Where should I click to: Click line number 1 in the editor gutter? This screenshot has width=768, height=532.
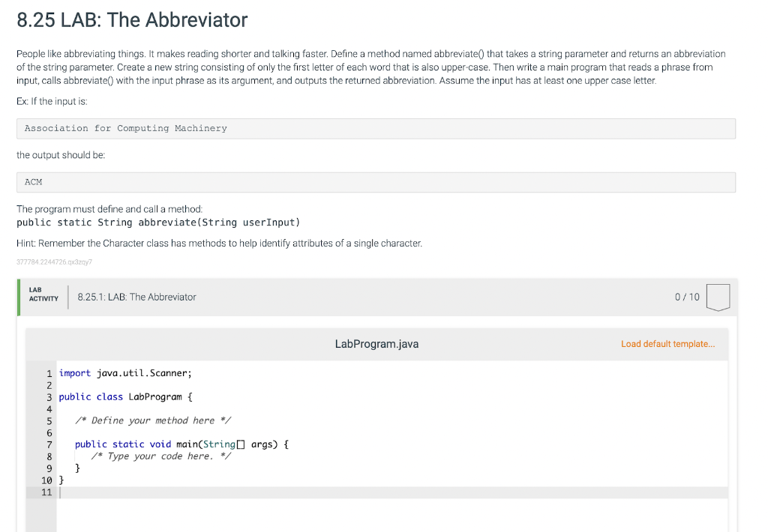[x=49, y=373]
